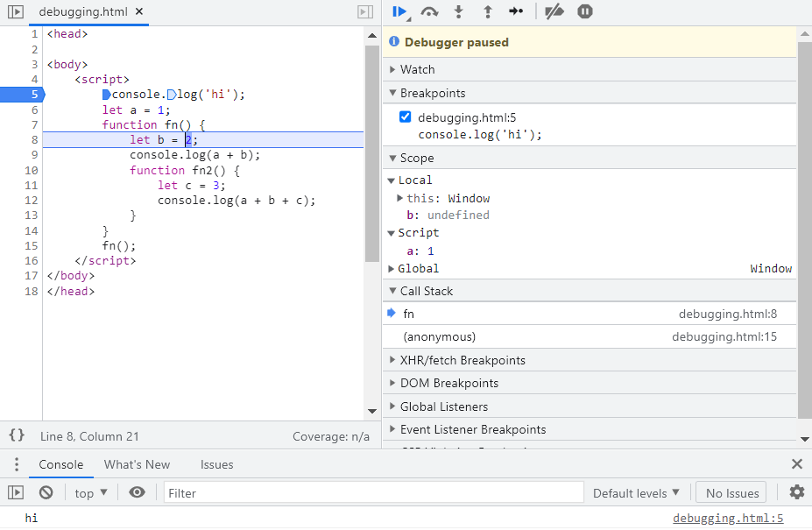Resume script execution with the play icon
The width and height of the screenshot is (812, 530).
(399, 11)
